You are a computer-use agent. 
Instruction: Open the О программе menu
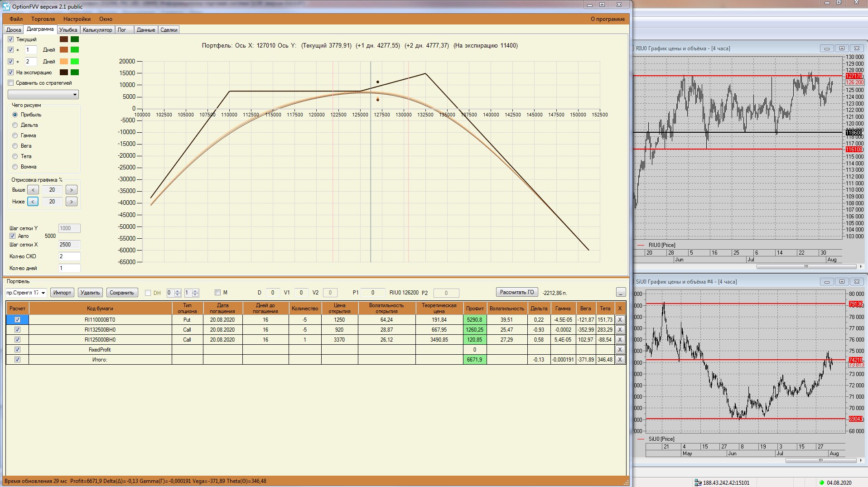click(608, 19)
